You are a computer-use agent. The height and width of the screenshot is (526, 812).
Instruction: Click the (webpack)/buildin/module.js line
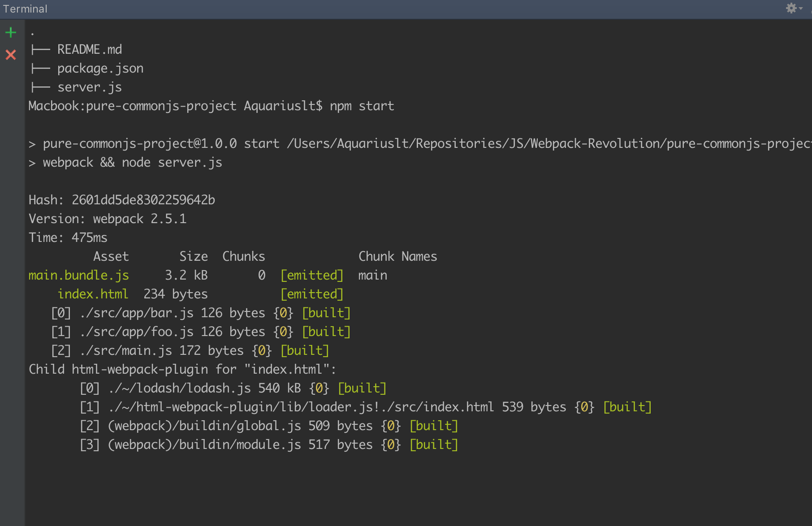coord(269,444)
